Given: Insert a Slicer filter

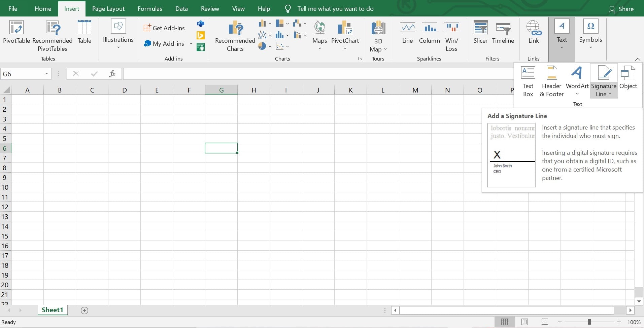Looking at the screenshot, I should (480, 32).
